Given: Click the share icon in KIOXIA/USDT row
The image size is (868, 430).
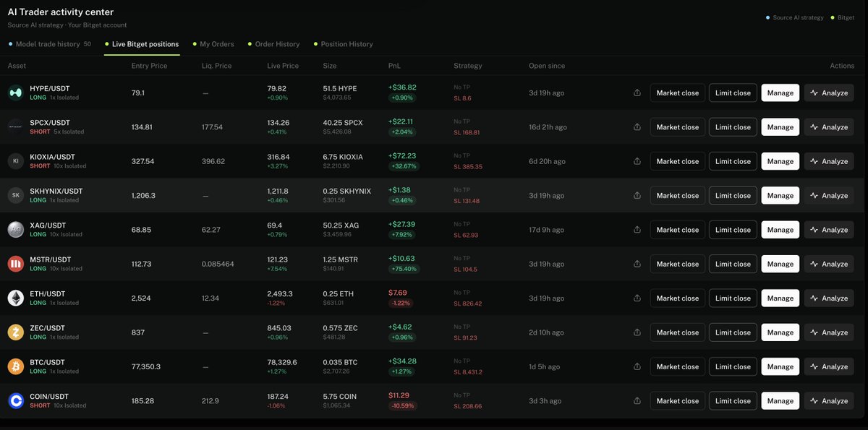Looking at the screenshot, I should point(637,161).
